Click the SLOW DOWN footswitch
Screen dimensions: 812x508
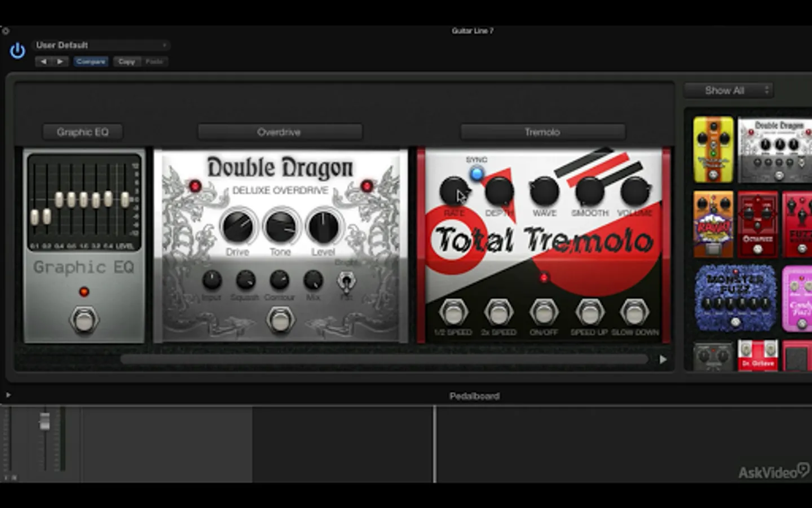pyautogui.click(x=634, y=312)
